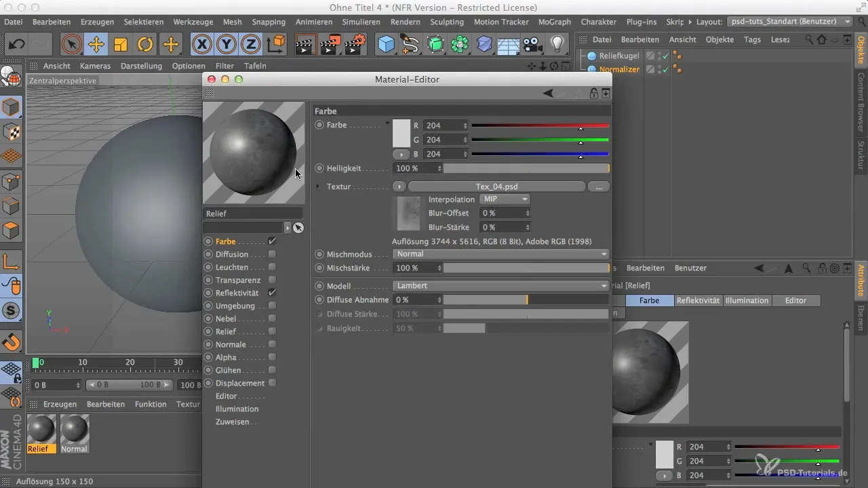Open the MoGraph menu
This screenshot has height=488, width=868.
pyautogui.click(x=554, y=22)
